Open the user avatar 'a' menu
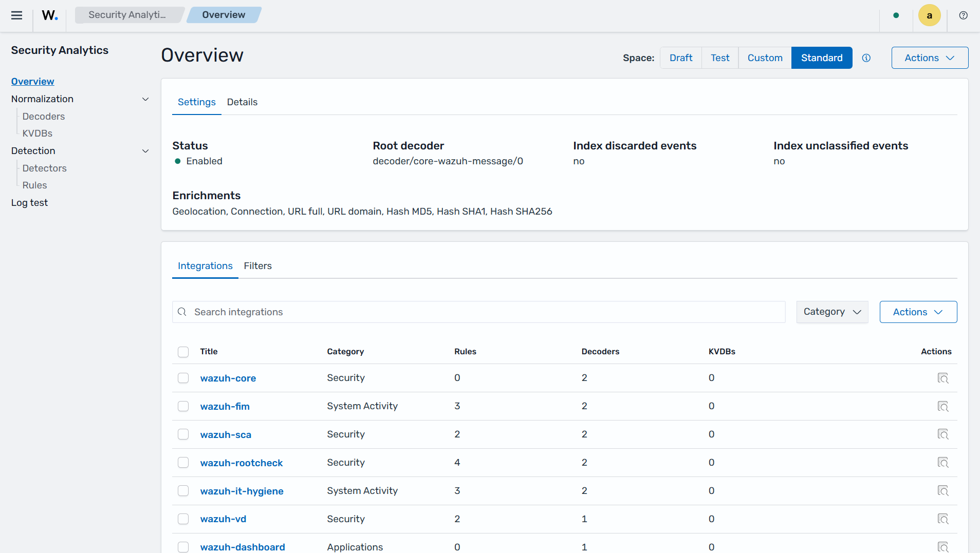 [x=930, y=15]
